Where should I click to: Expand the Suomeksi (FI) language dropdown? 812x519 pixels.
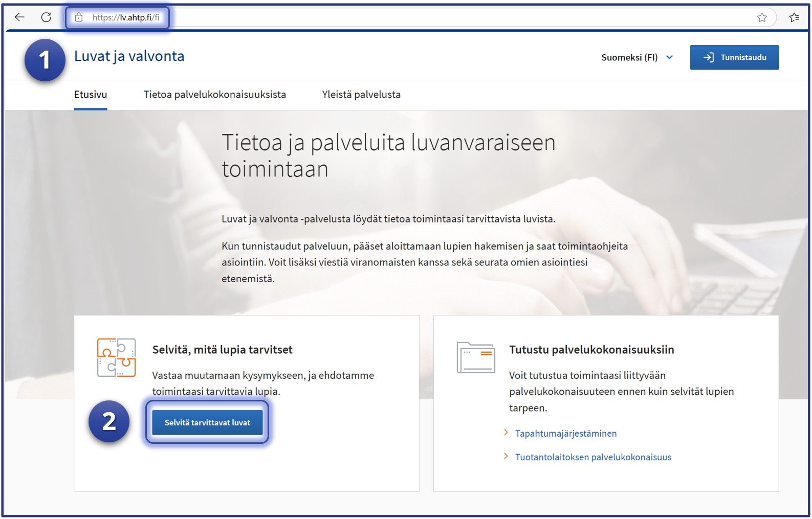point(637,57)
